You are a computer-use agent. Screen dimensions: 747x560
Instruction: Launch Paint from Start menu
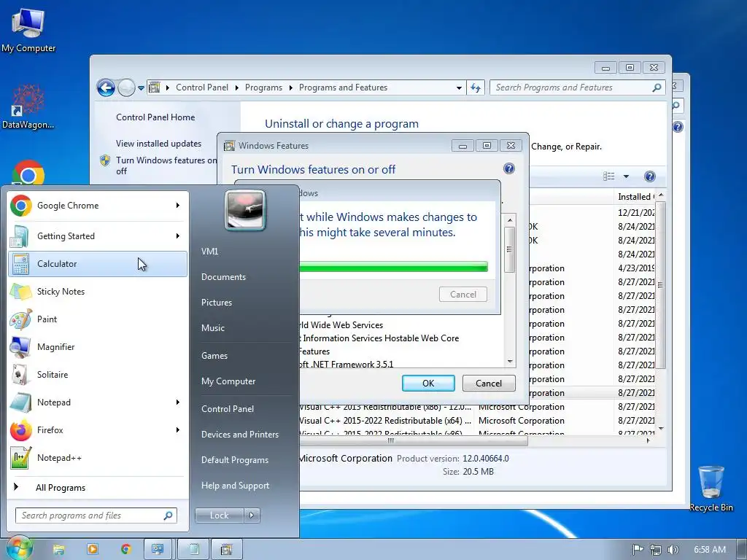(x=98, y=319)
